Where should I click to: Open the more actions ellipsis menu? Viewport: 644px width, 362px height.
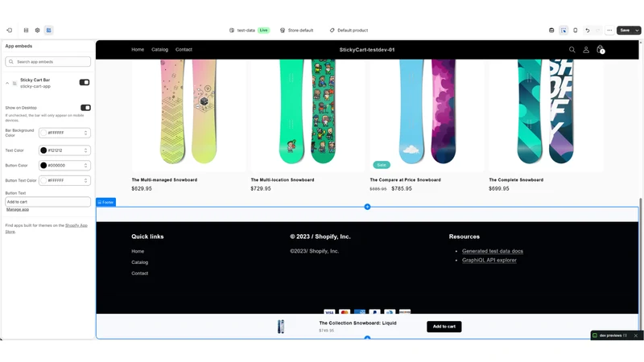click(609, 31)
